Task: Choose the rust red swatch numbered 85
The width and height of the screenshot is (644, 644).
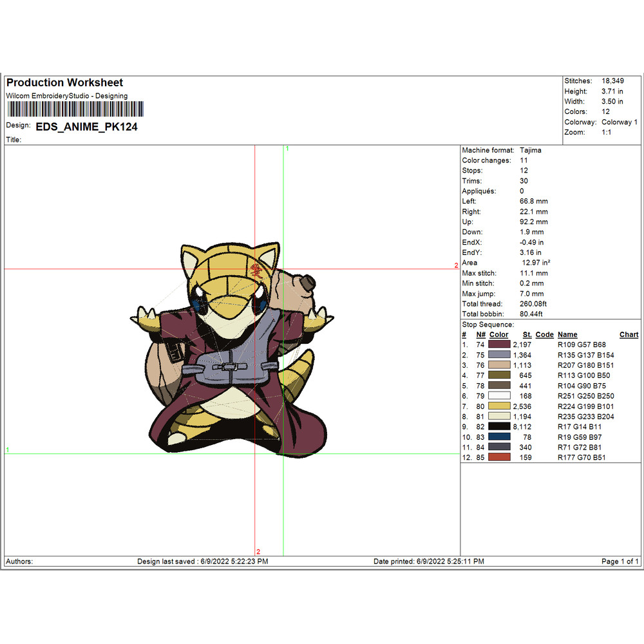Action: pos(500,457)
